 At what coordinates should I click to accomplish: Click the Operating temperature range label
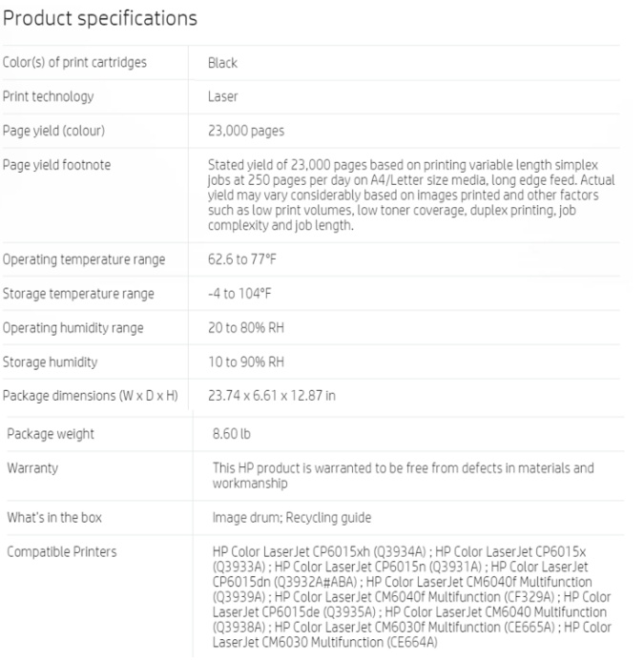pos(84,259)
